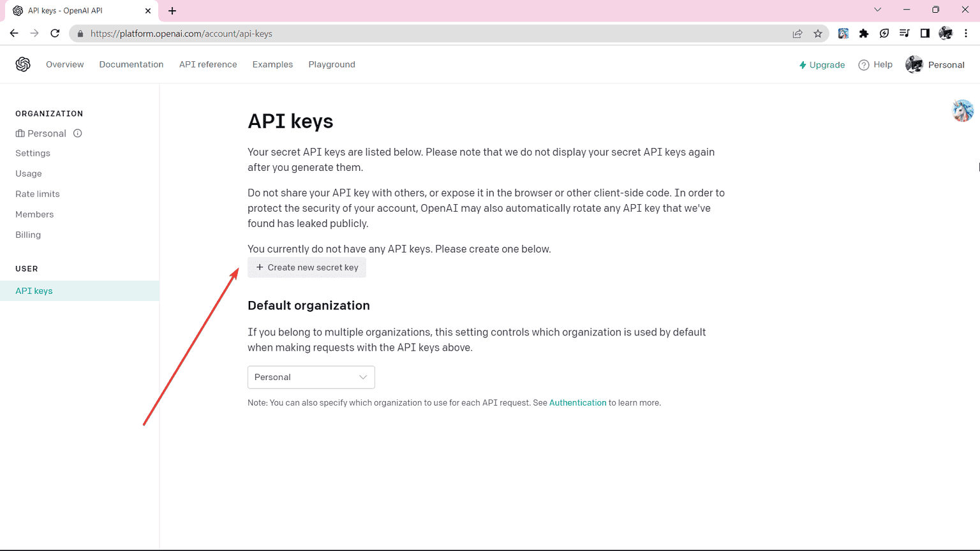
Task: Click the Upgrade button
Action: [822, 65]
